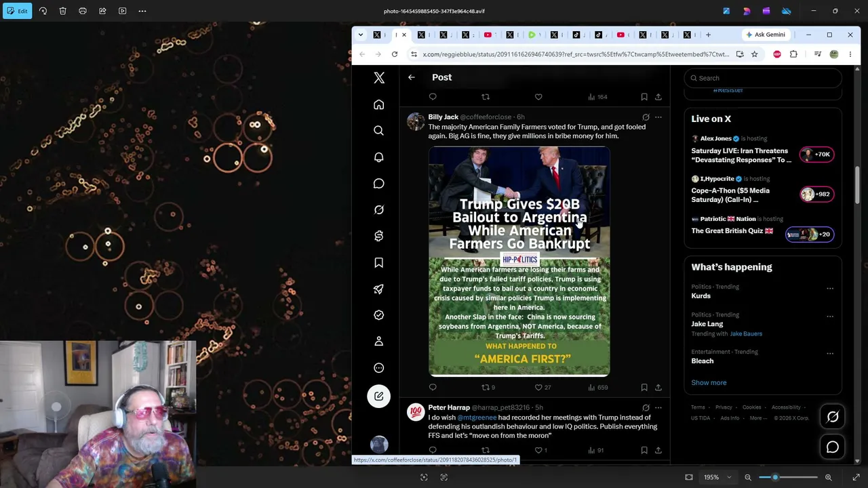Open the Notifications bell in X sidebar

click(x=379, y=157)
